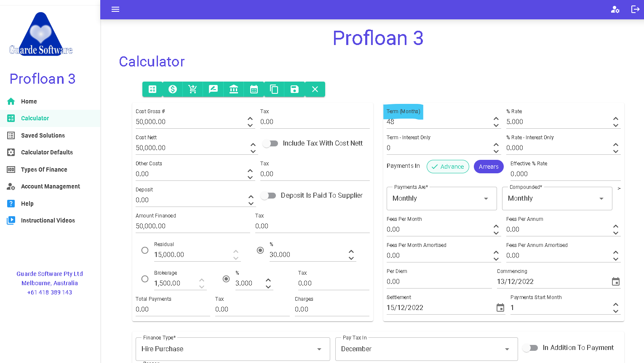The height and width of the screenshot is (363, 644).
Task: Select the Brokerage amount radio button
Action: click(x=145, y=279)
